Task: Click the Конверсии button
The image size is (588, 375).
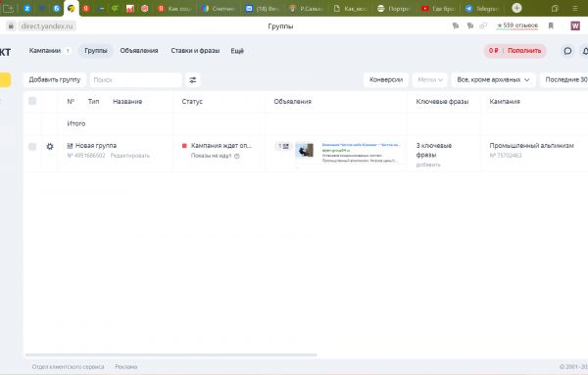Action: pyautogui.click(x=386, y=79)
